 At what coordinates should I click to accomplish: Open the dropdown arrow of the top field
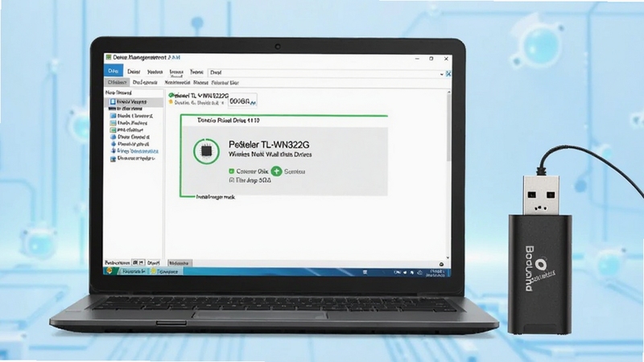coord(442,74)
